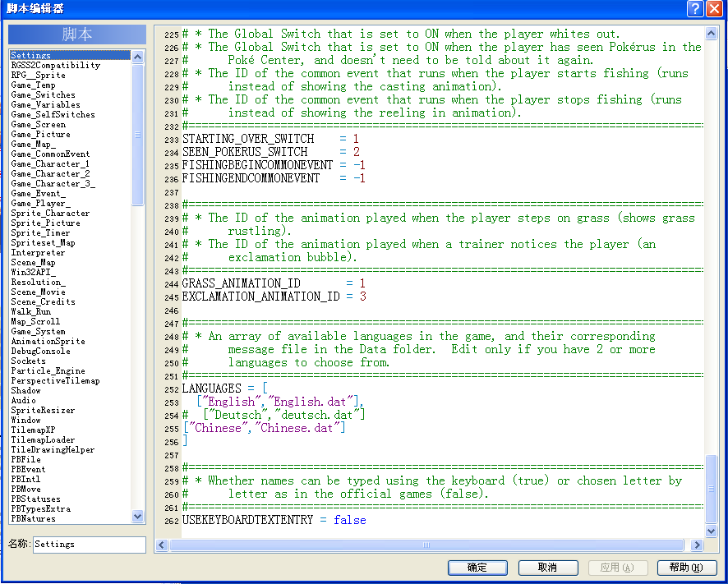Screen dimensions: 728x584
Task: Click code editor vertical scroll down arrow
Action: [x=712, y=531]
